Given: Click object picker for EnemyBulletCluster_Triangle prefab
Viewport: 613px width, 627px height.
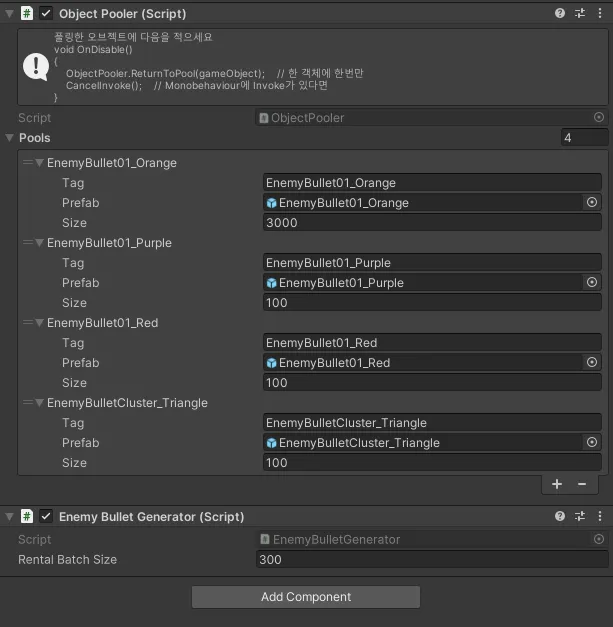Looking at the screenshot, I should [592, 443].
